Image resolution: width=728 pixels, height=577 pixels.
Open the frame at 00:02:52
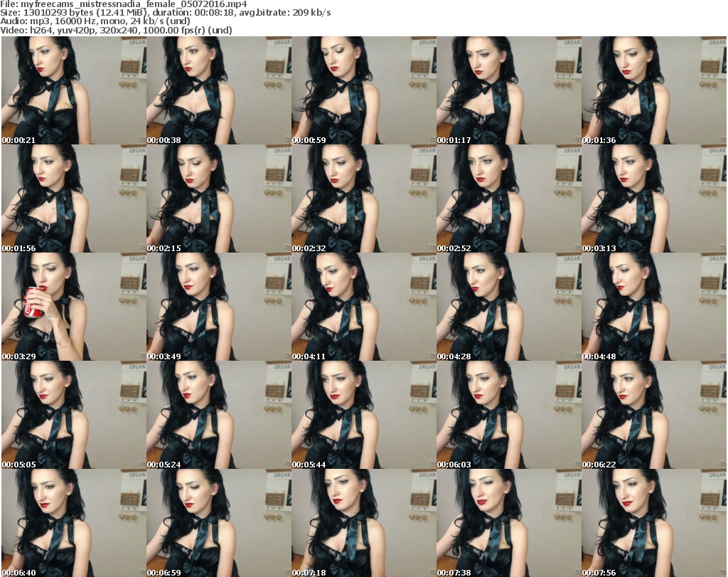click(x=509, y=198)
